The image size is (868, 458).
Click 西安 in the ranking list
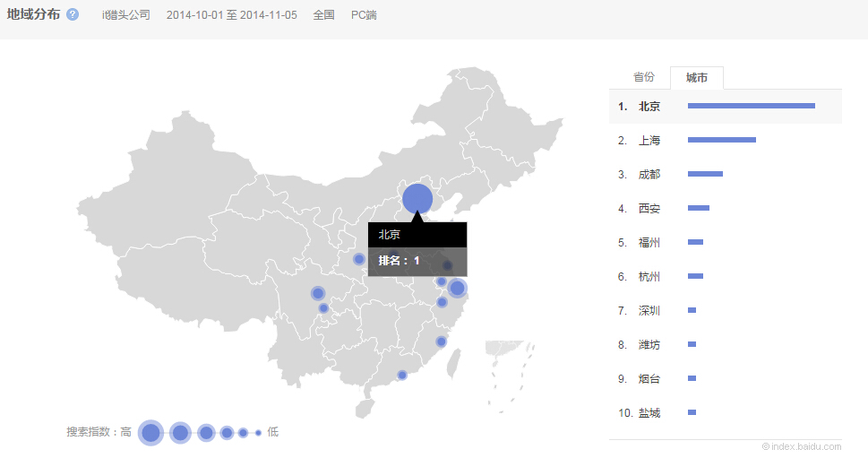click(x=649, y=209)
